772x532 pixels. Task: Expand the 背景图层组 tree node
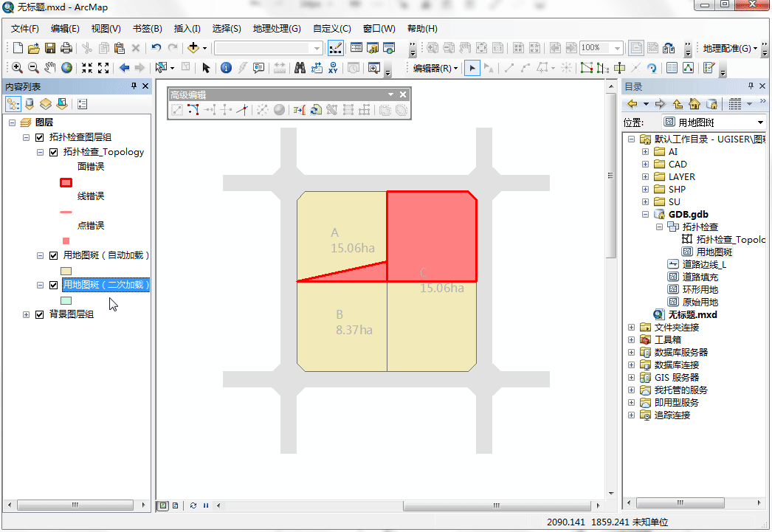[x=26, y=314]
